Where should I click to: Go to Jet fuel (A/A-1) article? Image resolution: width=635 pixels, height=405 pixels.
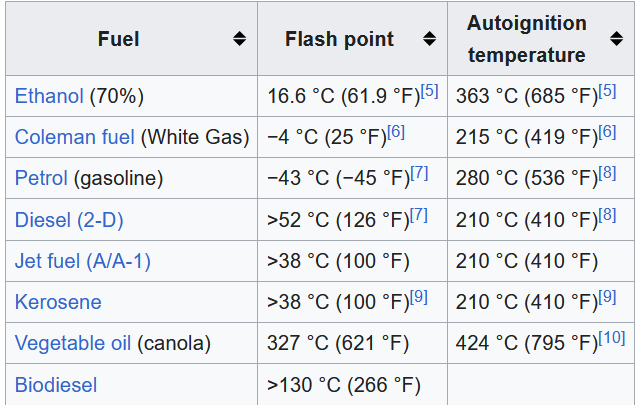[x=83, y=261]
